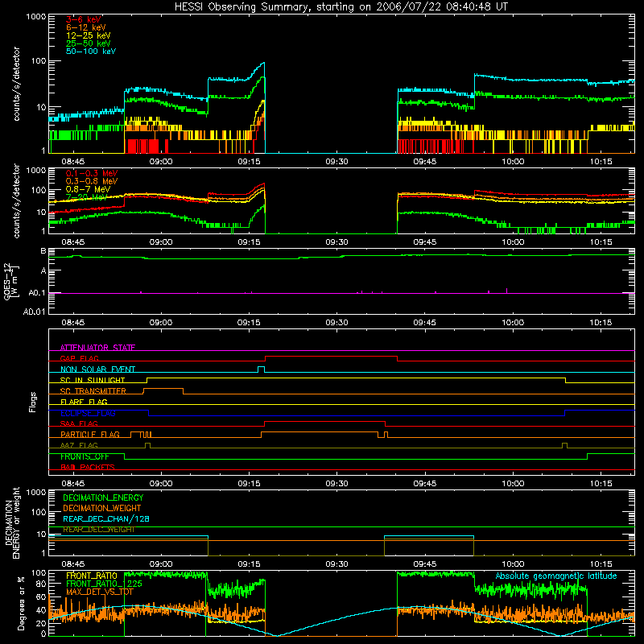644x644 pixels.
Task: Click the REAR_DEC_WEIGHT legend label
Action: pyautogui.click(x=99, y=530)
